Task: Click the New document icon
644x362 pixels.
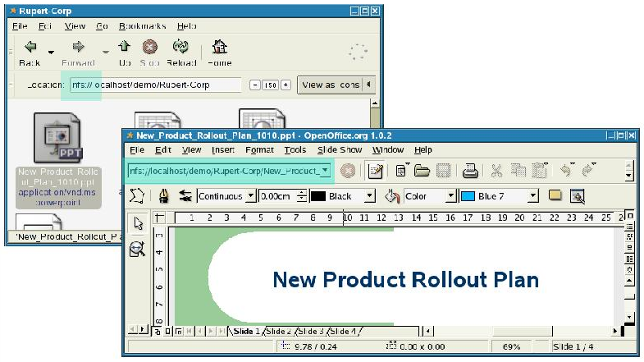Action: 401,171
